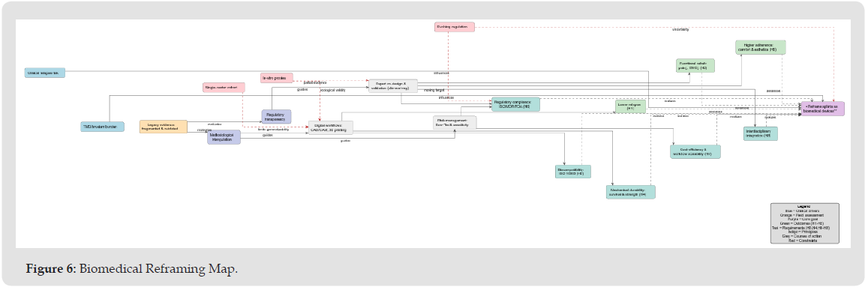Click the Legend box
The height and width of the screenshot is (290, 868).
[805, 223]
